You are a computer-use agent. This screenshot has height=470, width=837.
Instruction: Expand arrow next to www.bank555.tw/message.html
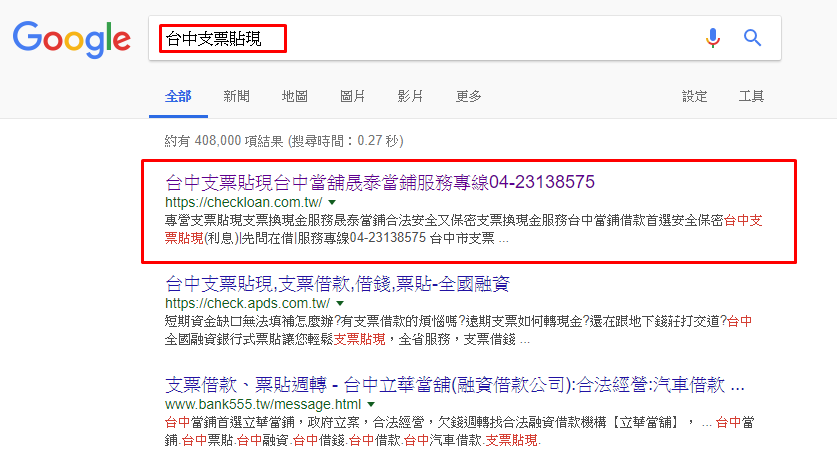(371, 404)
